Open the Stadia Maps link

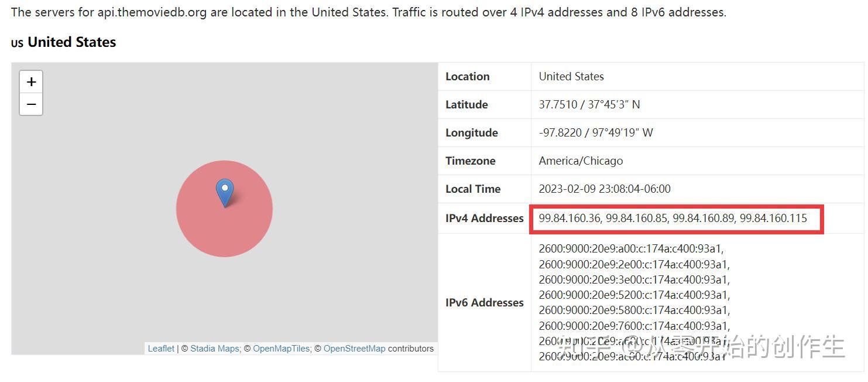(x=214, y=349)
